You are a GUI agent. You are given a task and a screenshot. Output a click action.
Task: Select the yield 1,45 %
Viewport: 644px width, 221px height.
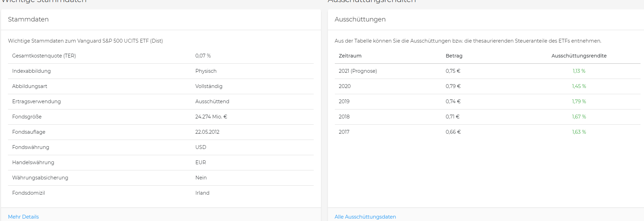pos(579,86)
